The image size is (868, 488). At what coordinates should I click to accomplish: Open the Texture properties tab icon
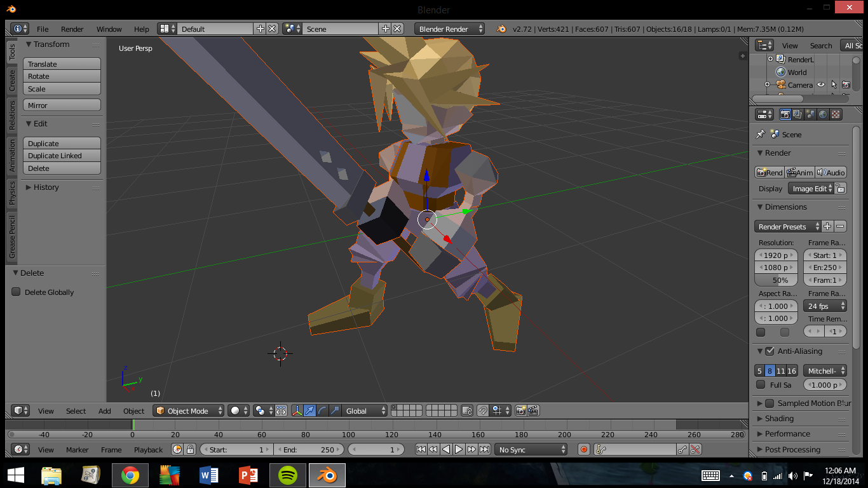(836, 115)
